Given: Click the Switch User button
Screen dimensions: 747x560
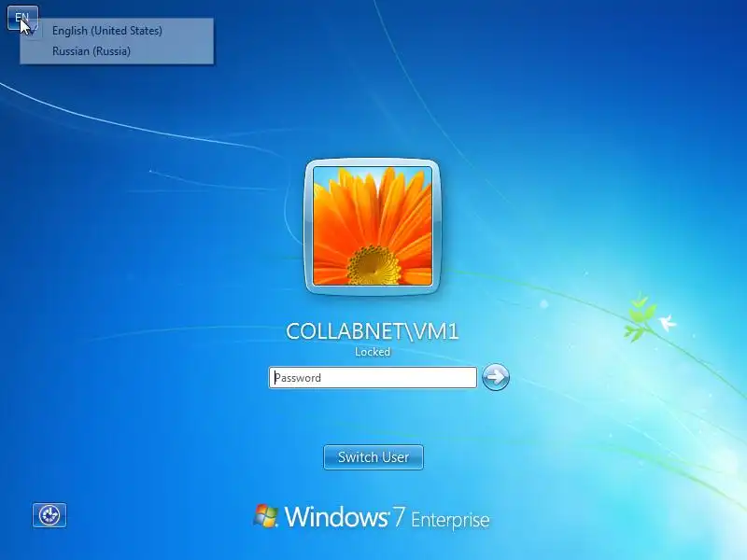Looking at the screenshot, I should point(373,457).
